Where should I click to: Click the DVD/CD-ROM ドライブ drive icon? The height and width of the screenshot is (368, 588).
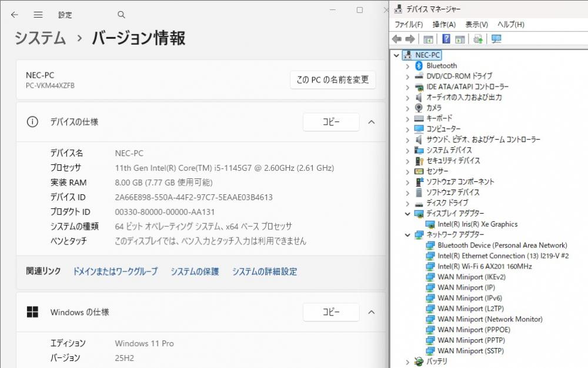coord(419,76)
